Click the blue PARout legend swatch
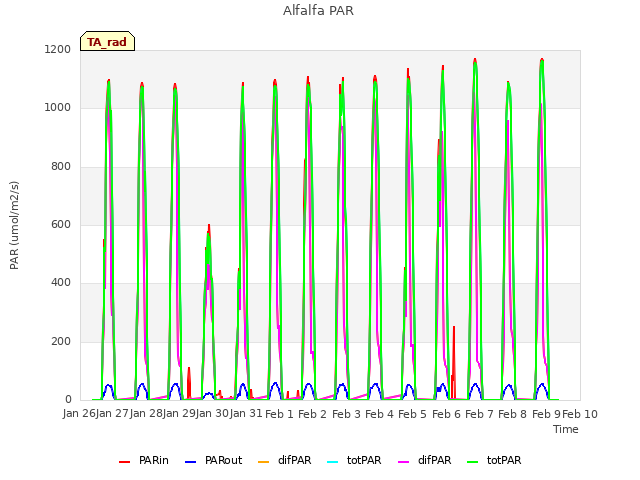 click(x=191, y=462)
